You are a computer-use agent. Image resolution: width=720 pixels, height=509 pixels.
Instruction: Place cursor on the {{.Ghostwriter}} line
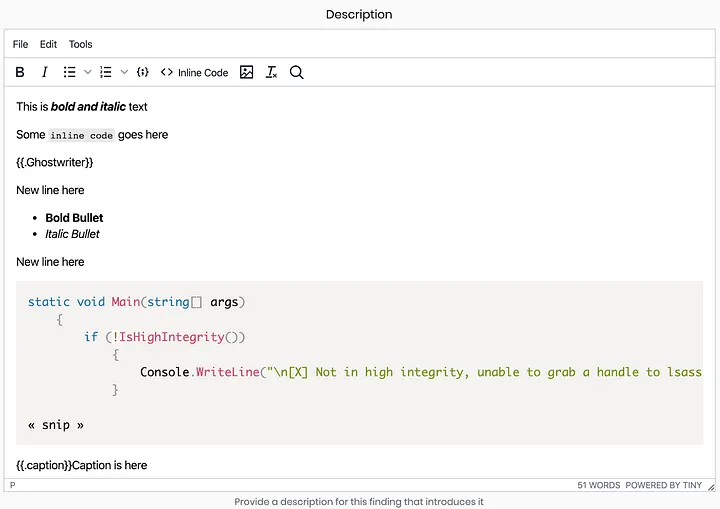coord(55,162)
